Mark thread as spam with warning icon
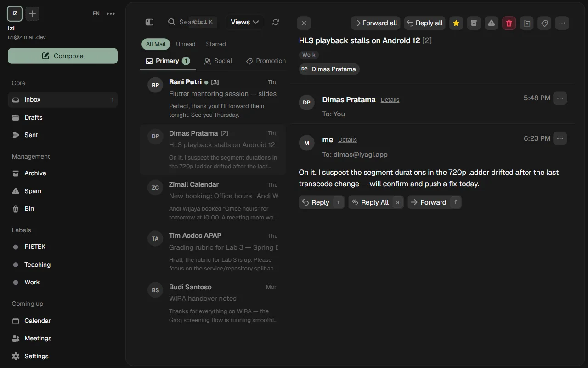 coord(492,23)
